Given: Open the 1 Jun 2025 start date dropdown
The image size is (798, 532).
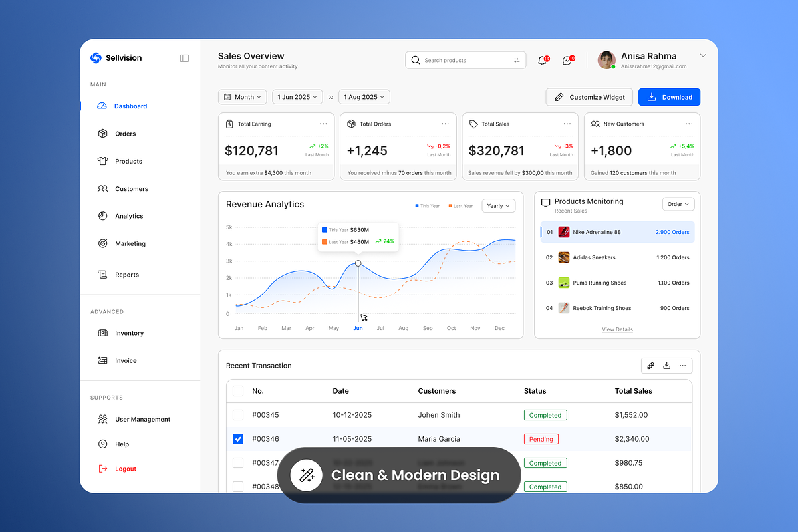Looking at the screenshot, I should tap(297, 97).
